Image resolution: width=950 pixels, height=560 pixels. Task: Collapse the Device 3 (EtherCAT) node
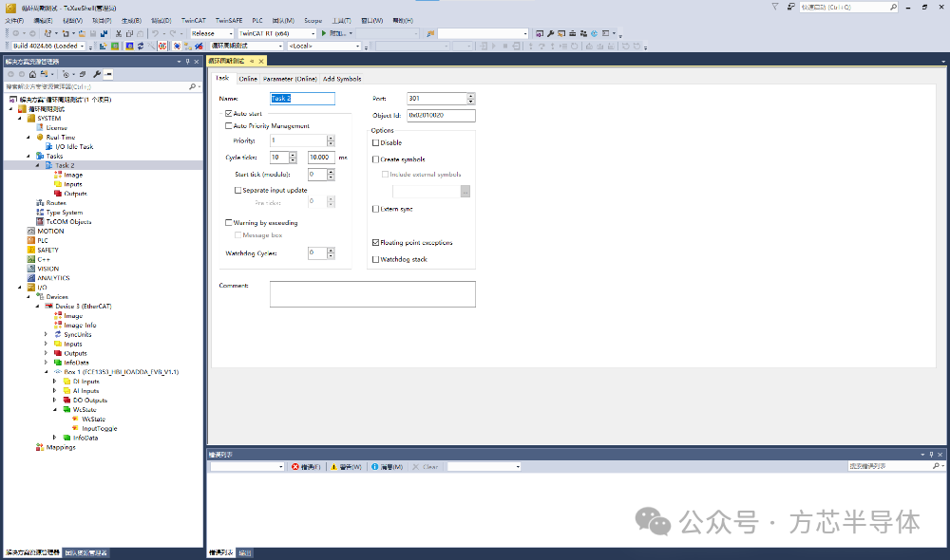37,307
